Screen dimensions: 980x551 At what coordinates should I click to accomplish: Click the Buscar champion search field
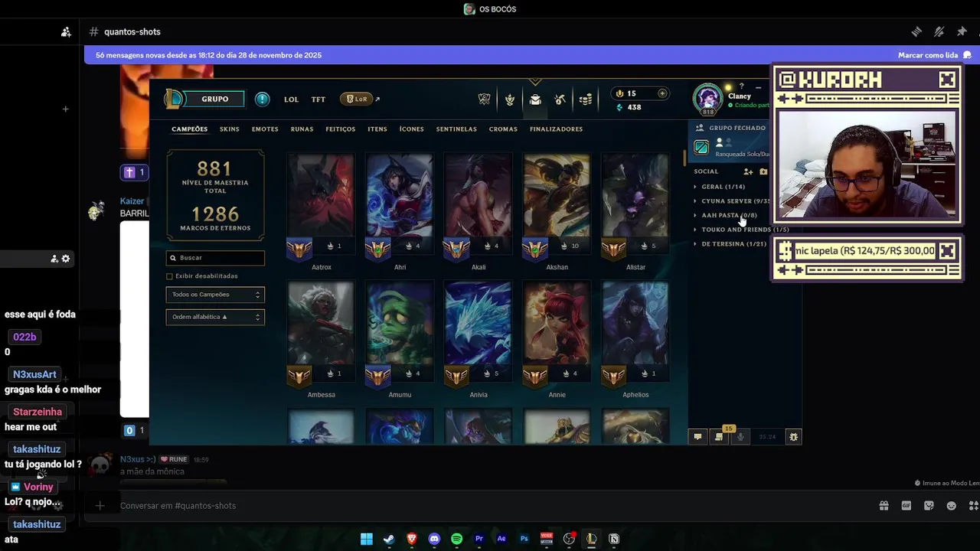coord(215,258)
